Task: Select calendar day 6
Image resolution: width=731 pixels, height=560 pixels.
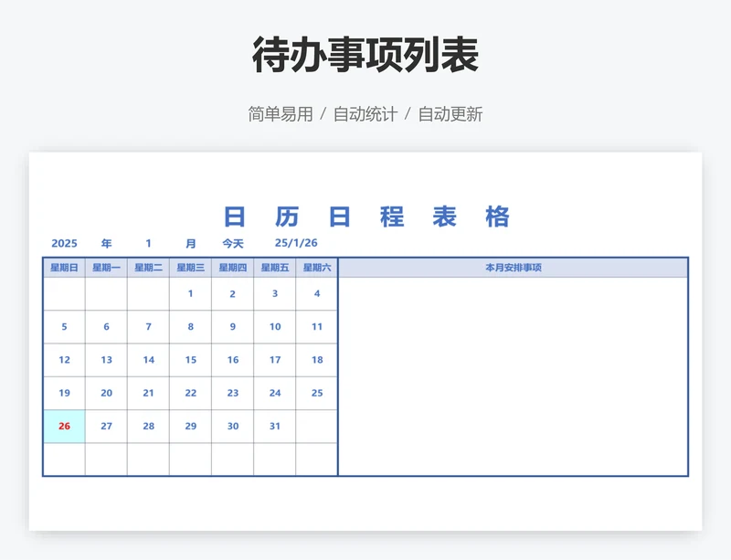Action: 106,327
